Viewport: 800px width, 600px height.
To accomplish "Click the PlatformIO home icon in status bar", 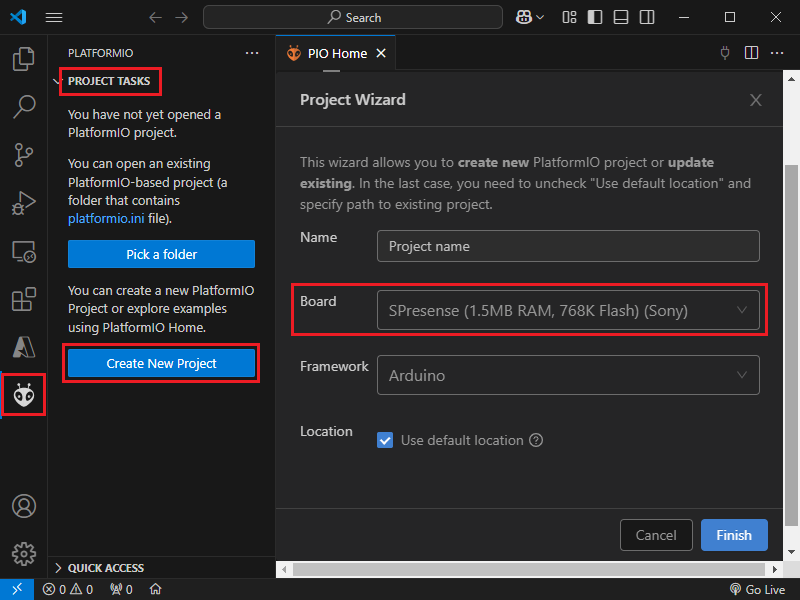I will 155,590.
